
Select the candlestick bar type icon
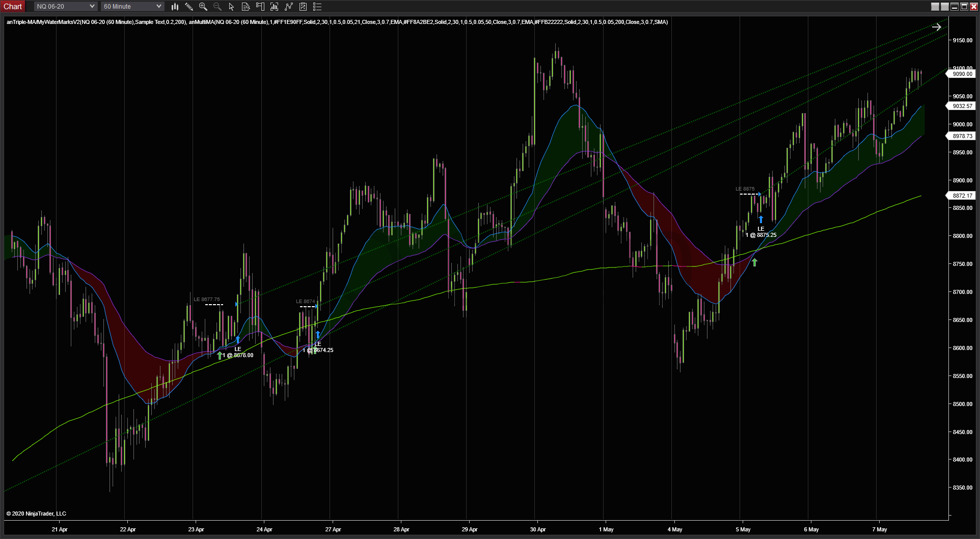(x=175, y=7)
